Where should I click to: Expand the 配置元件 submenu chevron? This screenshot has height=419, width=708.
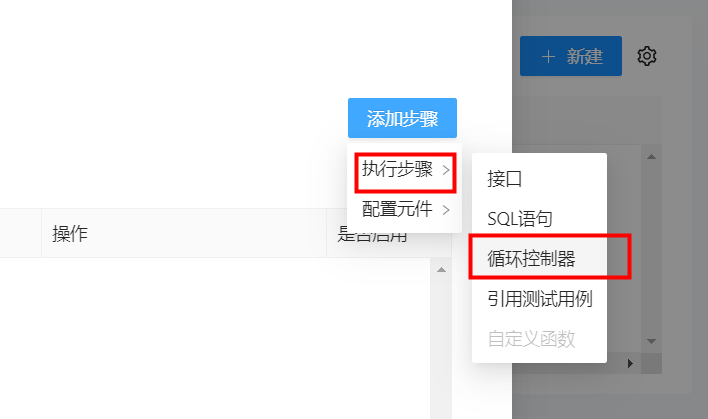[446, 210]
